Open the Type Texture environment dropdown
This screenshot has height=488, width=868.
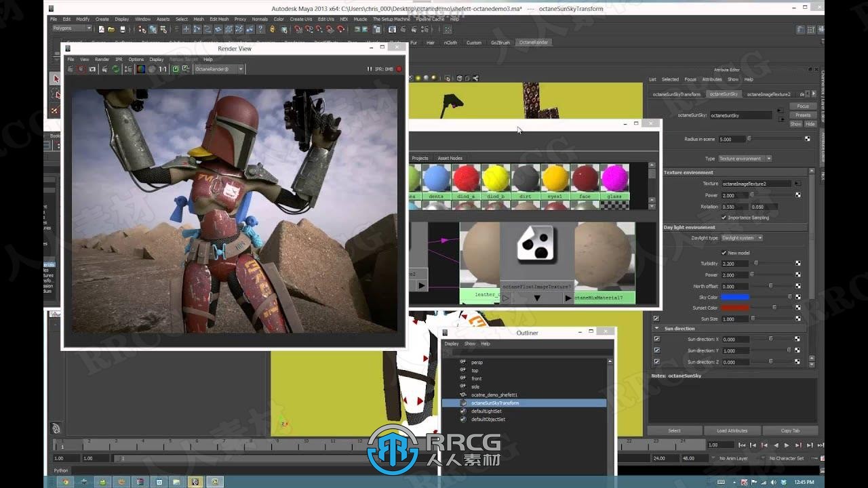pos(745,159)
